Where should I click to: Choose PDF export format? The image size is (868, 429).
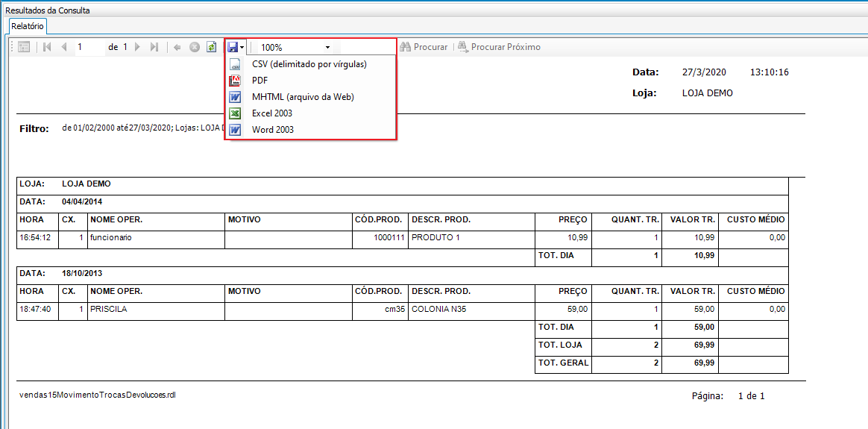pos(260,81)
